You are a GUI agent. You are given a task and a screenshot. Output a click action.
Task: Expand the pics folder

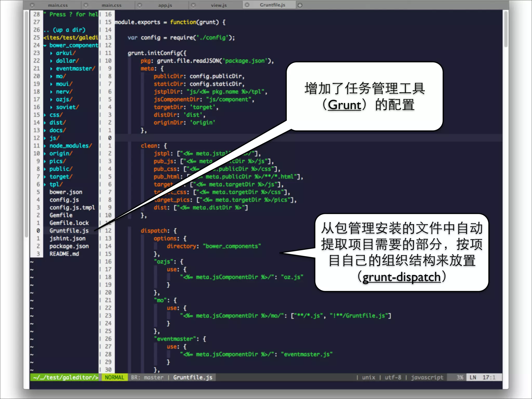[45, 161]
